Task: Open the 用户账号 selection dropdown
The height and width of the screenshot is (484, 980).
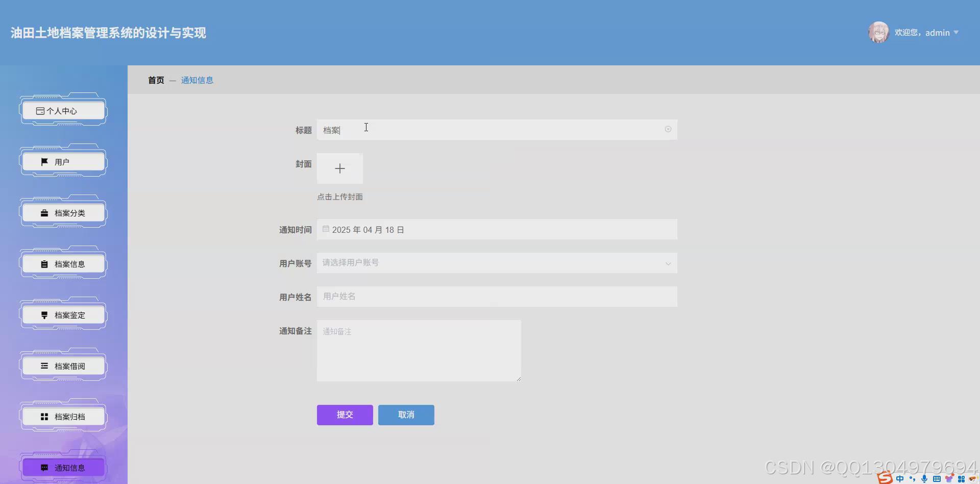Action: pyautogui.click(x=497, y=263)
